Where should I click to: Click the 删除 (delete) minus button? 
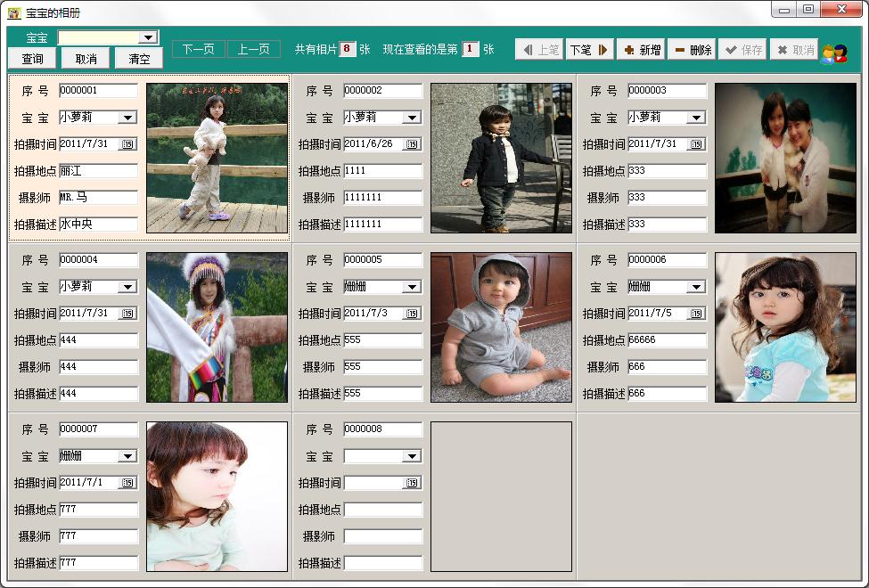click(693, 50)
